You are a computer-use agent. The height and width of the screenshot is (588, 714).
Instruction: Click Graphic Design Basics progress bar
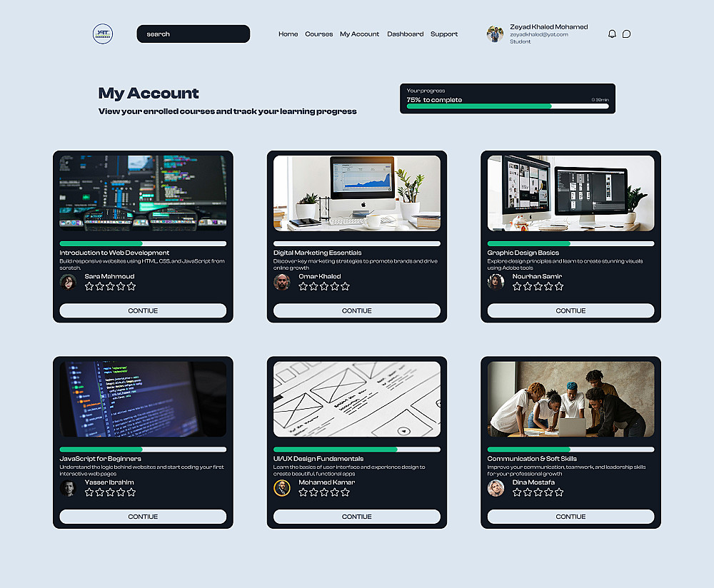(x=570, y=243)
